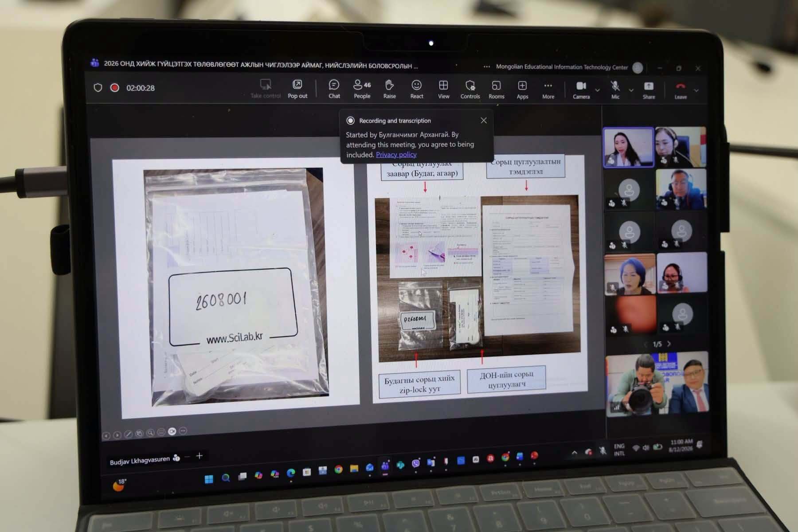Viewport: 798px width, 532px height.
Task: Show the People list with 46 participants
Action: click(x=362, y=89)
